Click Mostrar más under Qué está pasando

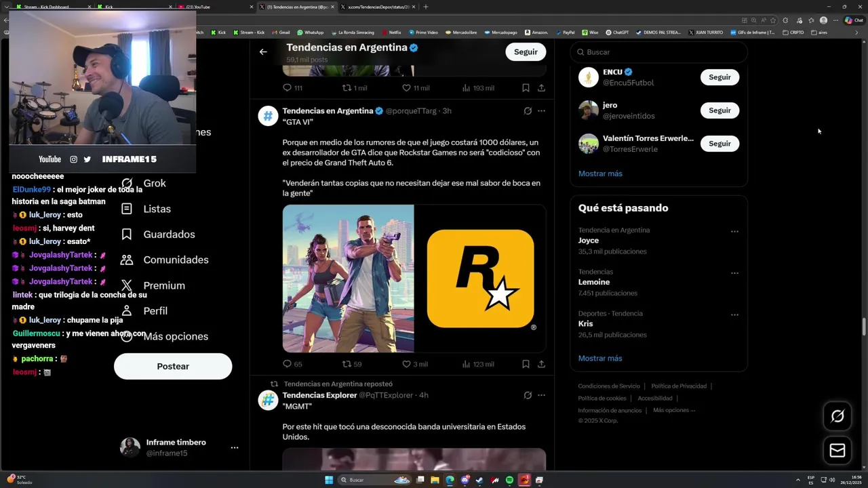point(600,358)
